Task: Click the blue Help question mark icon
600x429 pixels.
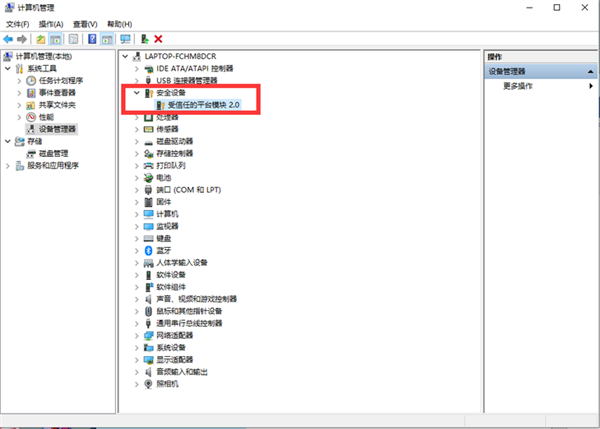Action: pyautogui.click(x=92, y=39)
